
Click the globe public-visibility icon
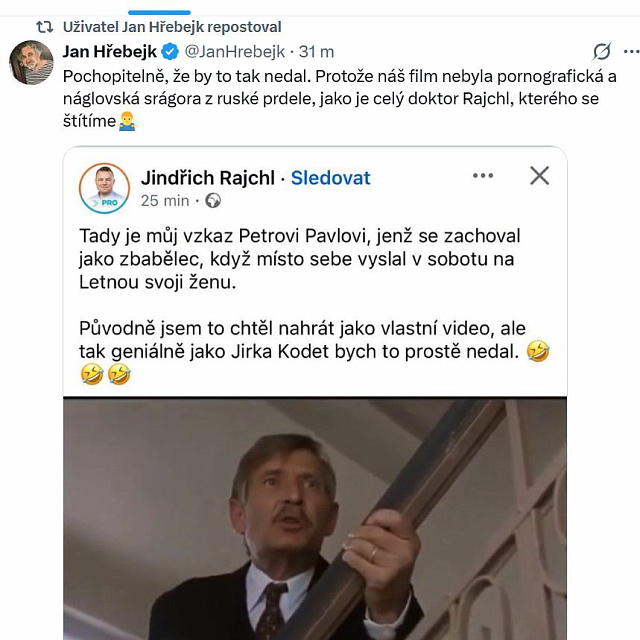coord(212,201)
